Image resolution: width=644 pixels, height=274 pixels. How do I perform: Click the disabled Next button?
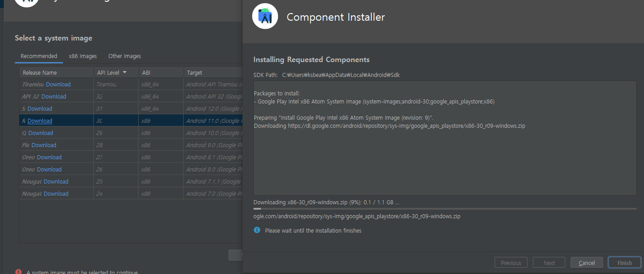tap(549, 263)
